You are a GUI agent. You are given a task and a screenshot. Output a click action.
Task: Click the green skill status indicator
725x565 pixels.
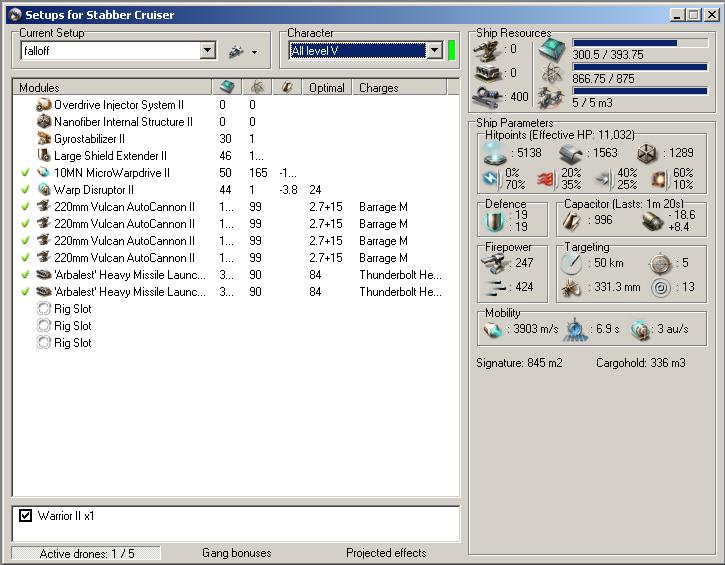(452, 50)
